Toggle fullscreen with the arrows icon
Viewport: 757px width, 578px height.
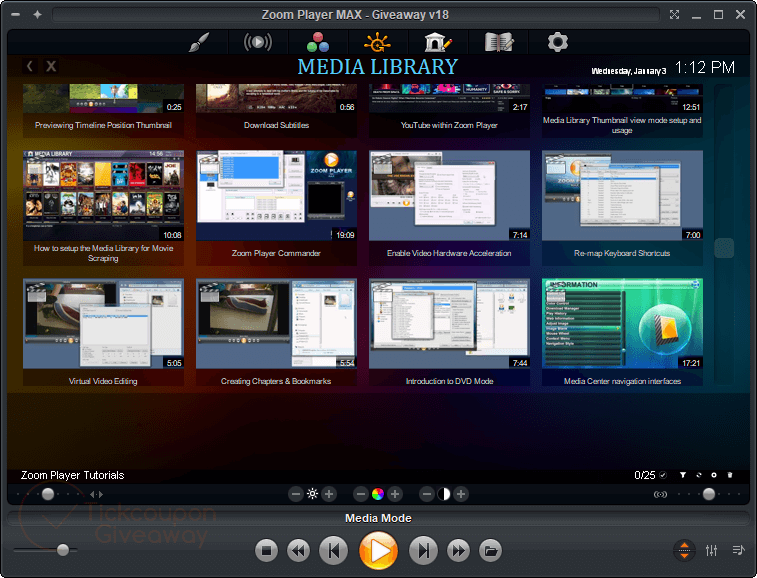pos(674,14)
